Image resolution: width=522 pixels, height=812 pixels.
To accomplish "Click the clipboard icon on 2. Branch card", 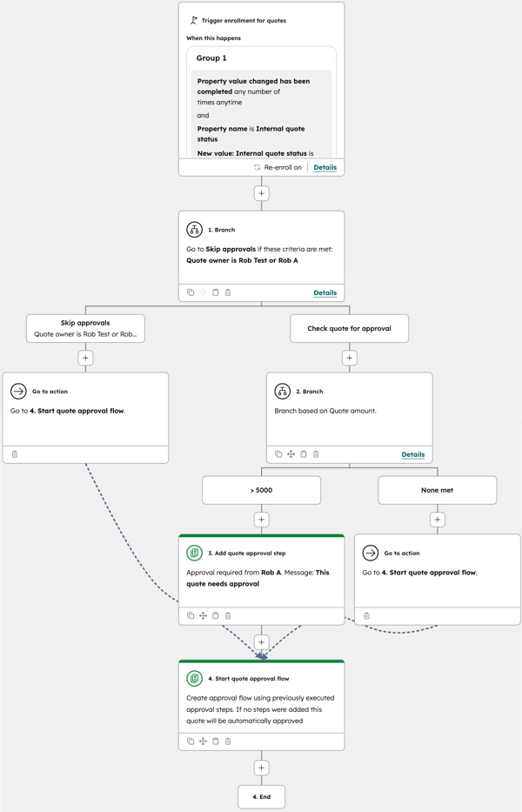I will tap(303, 454).
